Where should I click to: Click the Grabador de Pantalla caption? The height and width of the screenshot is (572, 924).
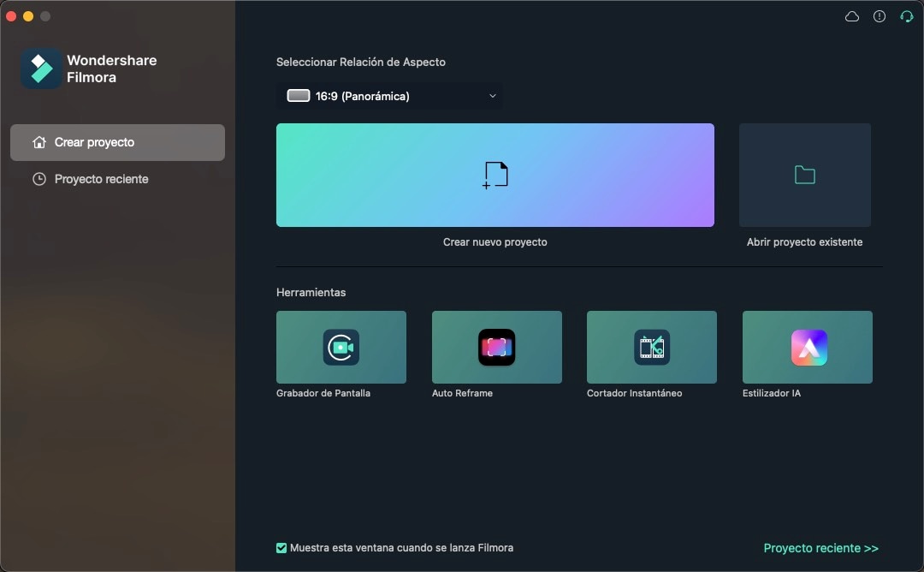coord(323,393)
